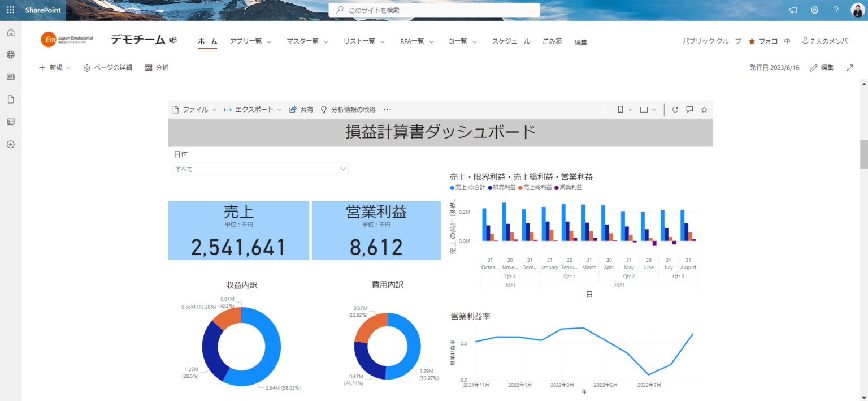This screenshot has height=401, width=868.
Task: Open the More options (…) in report toolbar
Action: click(387, 109)
